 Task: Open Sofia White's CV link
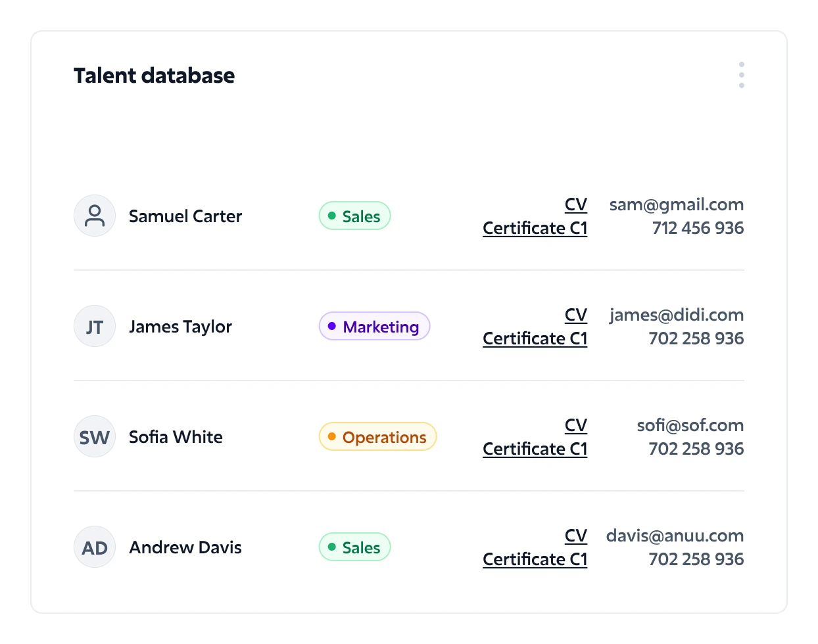[575, 425]
